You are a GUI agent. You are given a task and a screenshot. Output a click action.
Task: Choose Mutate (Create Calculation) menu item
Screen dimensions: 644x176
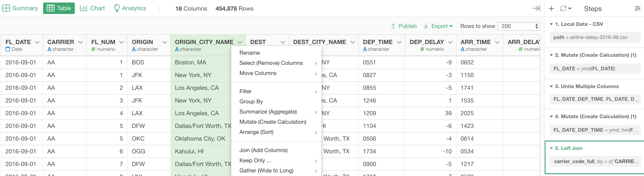coord(273,122)
